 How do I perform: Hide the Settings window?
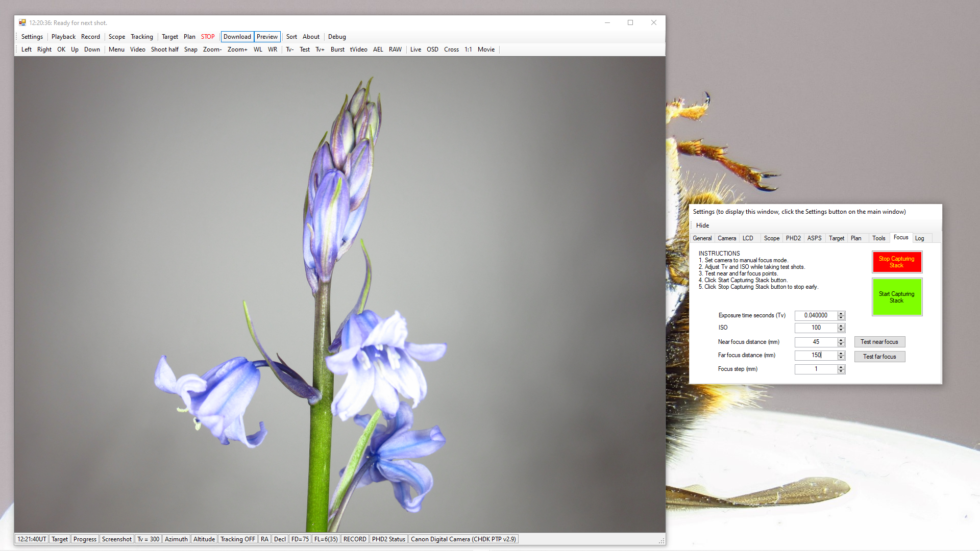(x=702, y=226)
